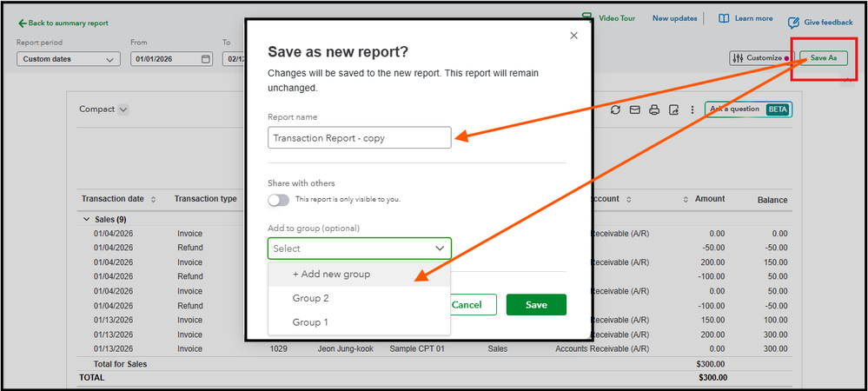The height and width of the screenshot is (391, 868).
Task: Sort by the Amount column arrows
Action: pyautogui.click(x=686, y=199)
